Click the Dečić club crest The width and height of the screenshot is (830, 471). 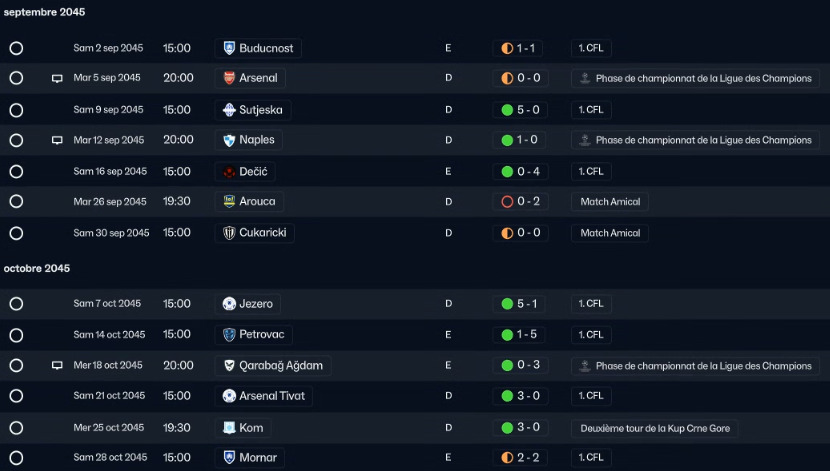click(229, 171)
